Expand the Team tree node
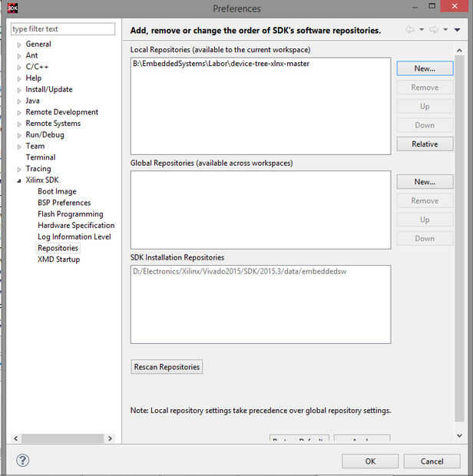The height and width of the screenshot is (476, 473). click(19, 147)
